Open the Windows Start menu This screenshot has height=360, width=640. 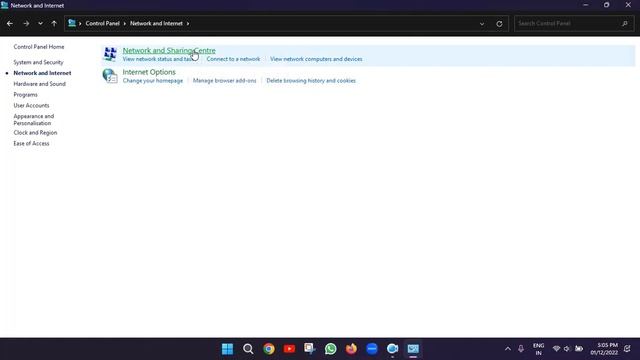227,349
